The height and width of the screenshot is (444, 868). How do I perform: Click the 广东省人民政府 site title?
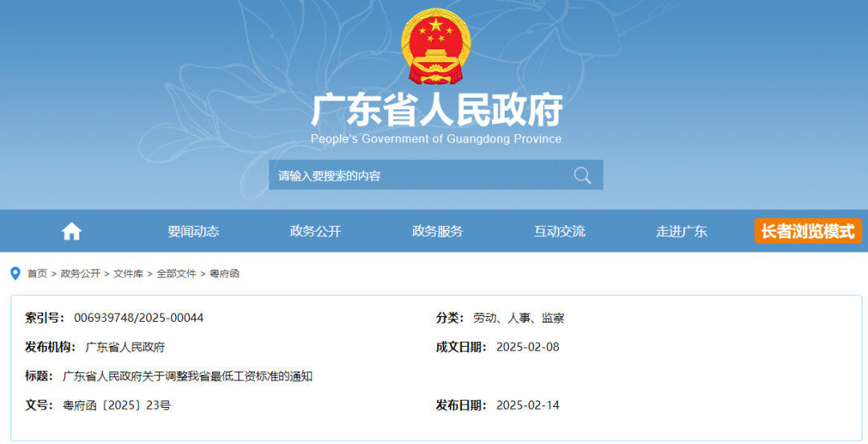pyautogui.click(x=436, y=111)
